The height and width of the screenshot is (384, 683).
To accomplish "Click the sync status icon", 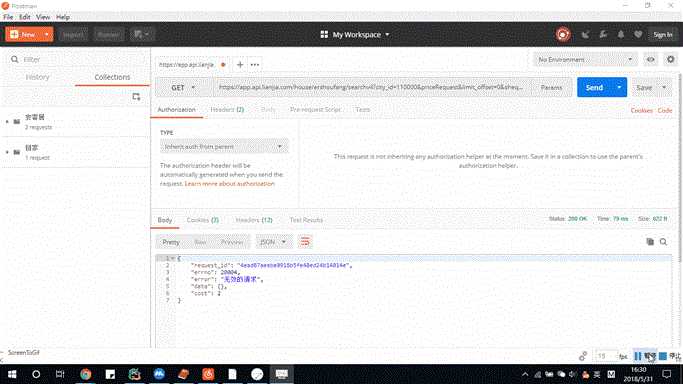I will point(563,34).
